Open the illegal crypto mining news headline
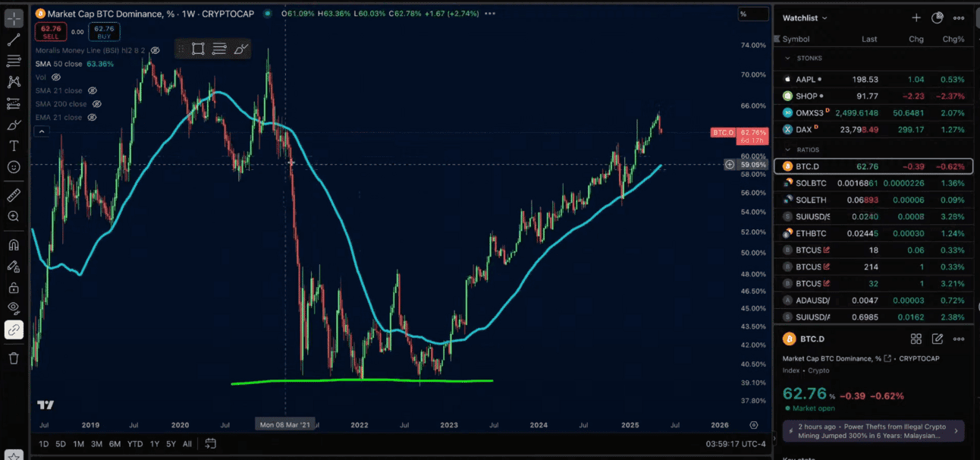The image size is (980, 460). (872, 431)
